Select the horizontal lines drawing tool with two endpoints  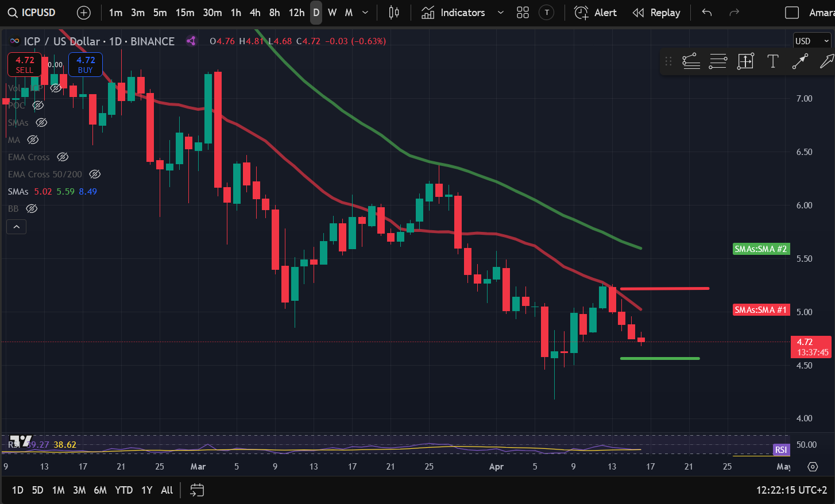click(x=718, y=61)
